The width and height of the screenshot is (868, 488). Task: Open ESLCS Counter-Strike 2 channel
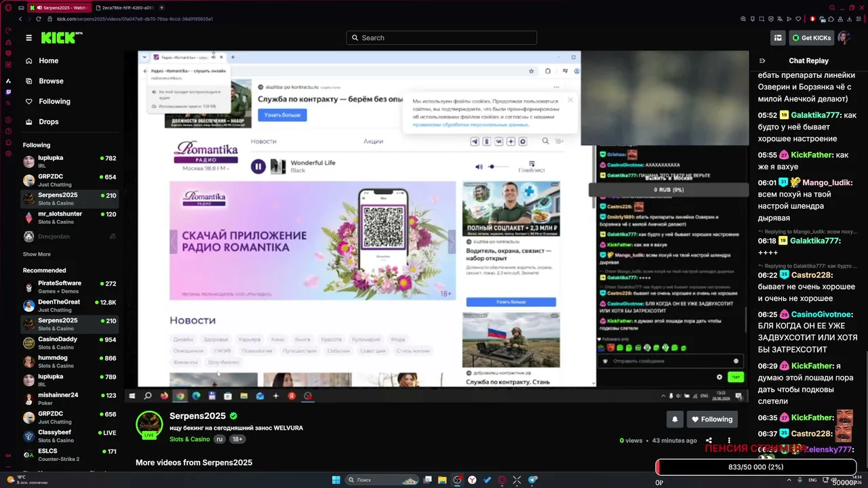pyautogui.click(x=70, y=455)
